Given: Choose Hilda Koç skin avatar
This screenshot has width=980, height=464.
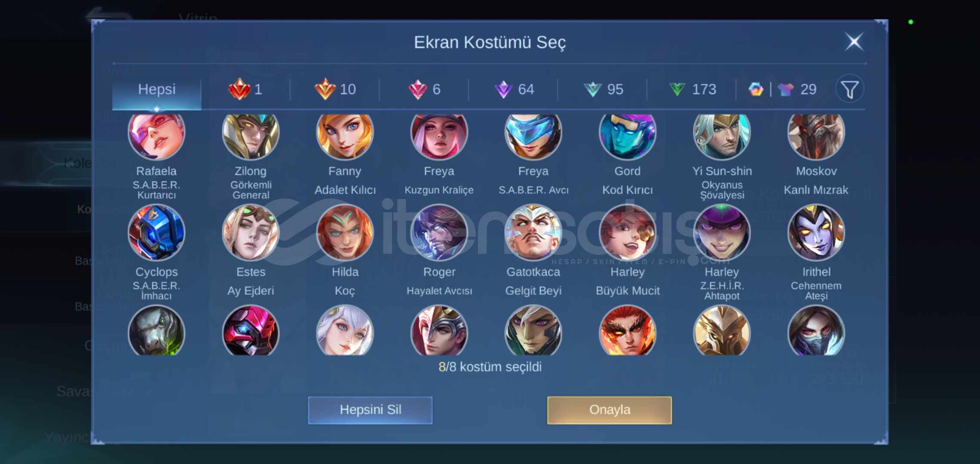Looking at the screenshot, I should (x=345, y=232).
